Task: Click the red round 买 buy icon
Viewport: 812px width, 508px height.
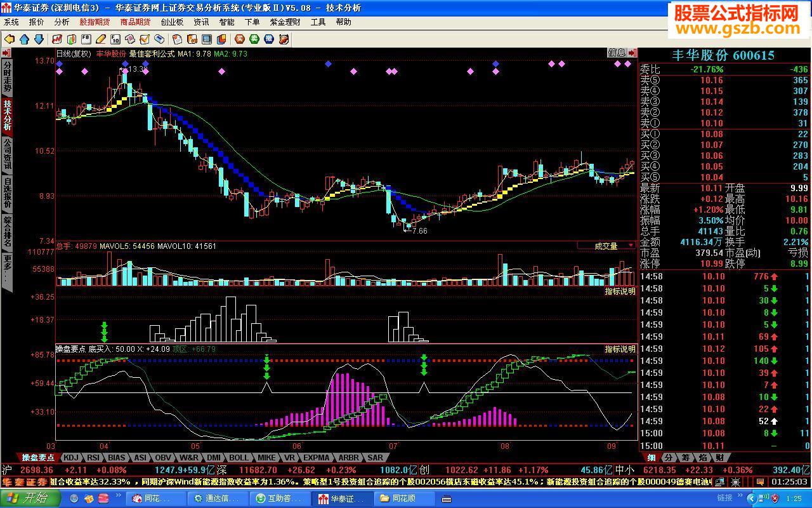Action: pyautogui.click(x=239, y=39)
